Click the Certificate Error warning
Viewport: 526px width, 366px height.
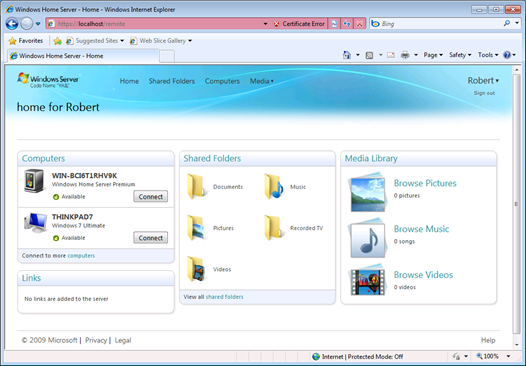(x=299, y=24)
